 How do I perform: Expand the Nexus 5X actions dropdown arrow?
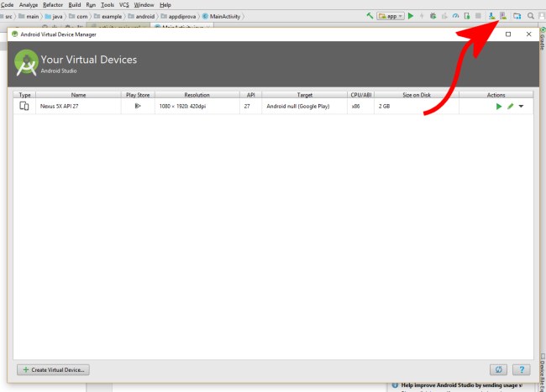(522, 107)
